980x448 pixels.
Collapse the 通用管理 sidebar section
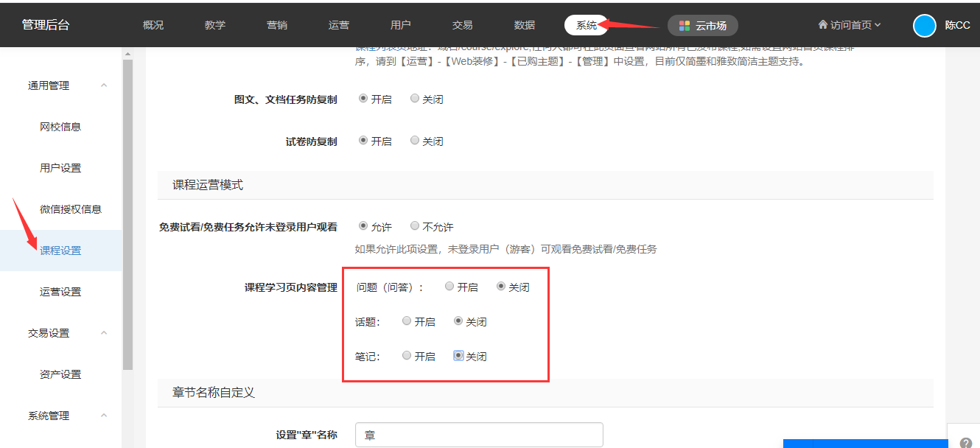click(104, 85)
